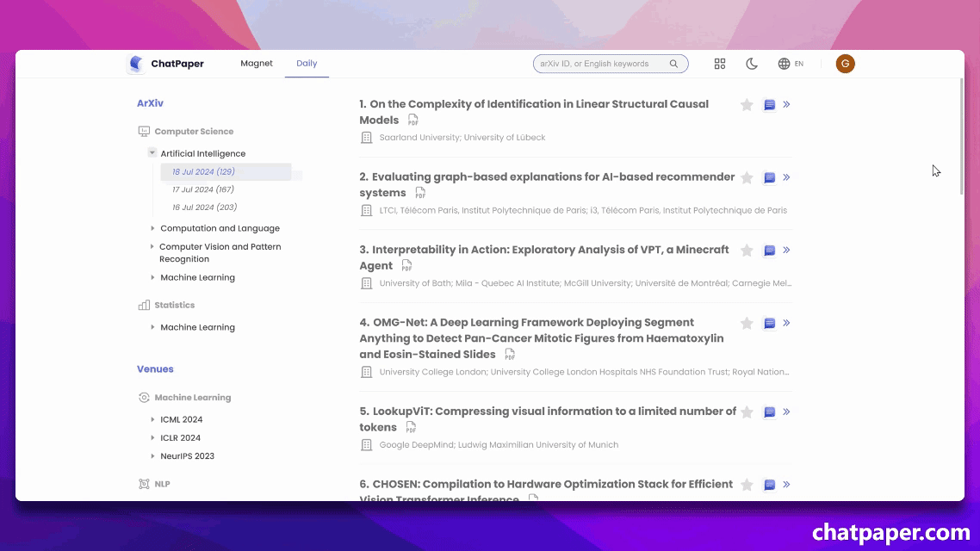Image resolution: width=980 pixels, height=551 pixels.
Task: Open the user account avatar G
Action: coord(845,63)
